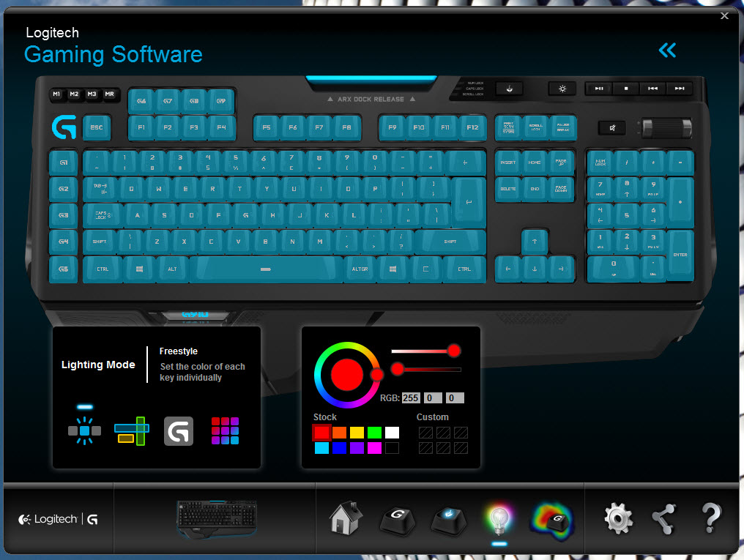Pick black stock color swatch

[x=392, y=447]
